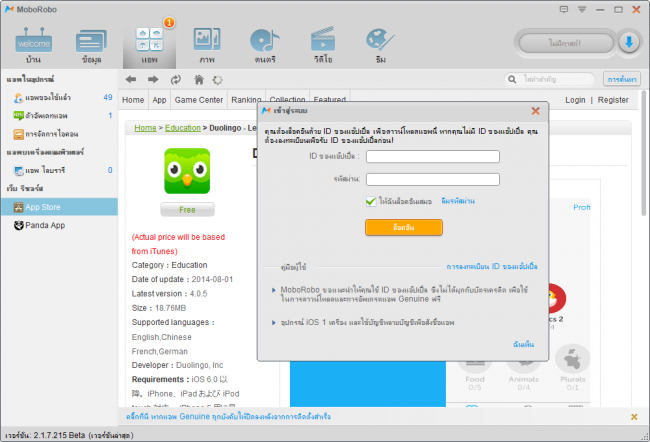
Task: Open the Game Center tab
Action: tap(199, 100)
